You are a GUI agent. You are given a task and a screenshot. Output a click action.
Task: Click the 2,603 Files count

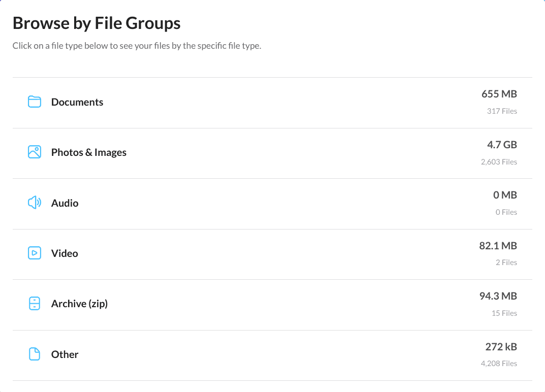pos(499,161)
